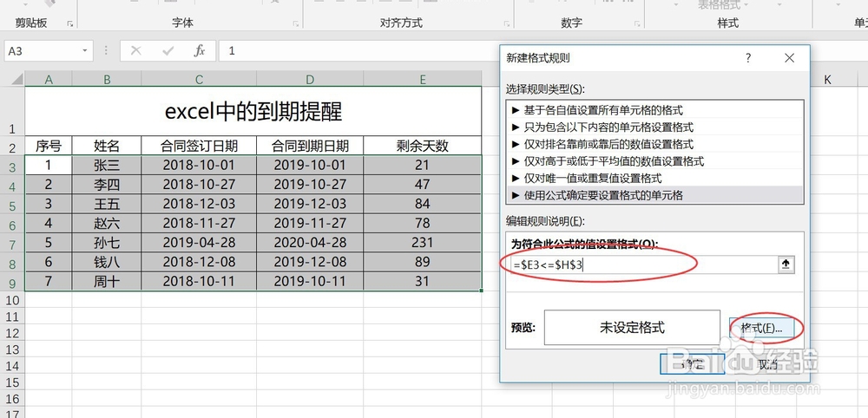Select column E header

[423, 80]
